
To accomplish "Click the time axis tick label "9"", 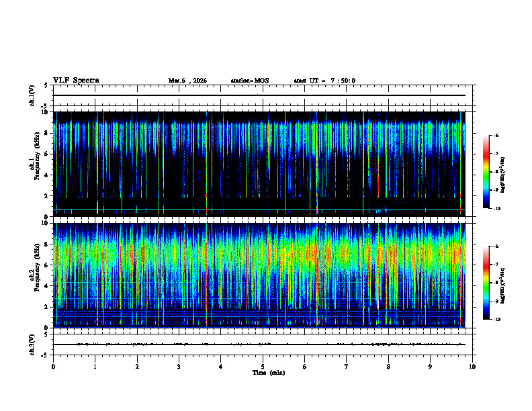I will click(430, 367).
